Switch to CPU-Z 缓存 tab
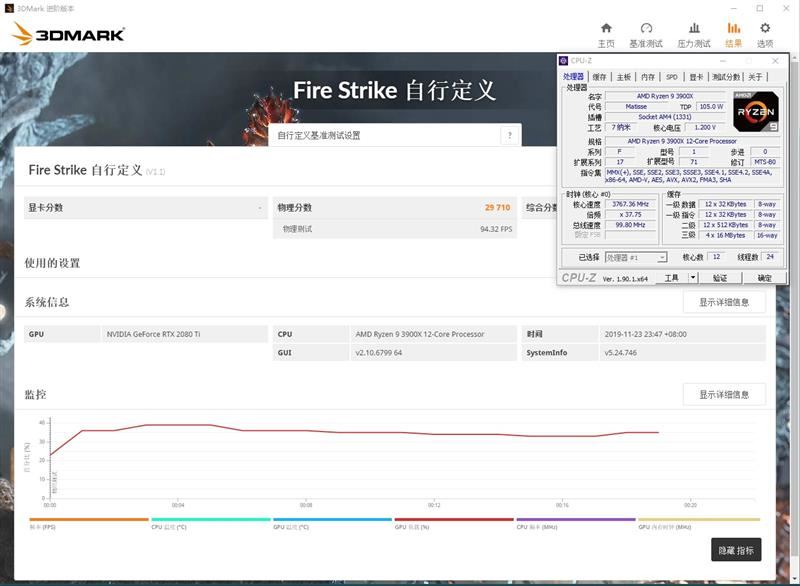 pyautogui.click(x=599, y=77)
